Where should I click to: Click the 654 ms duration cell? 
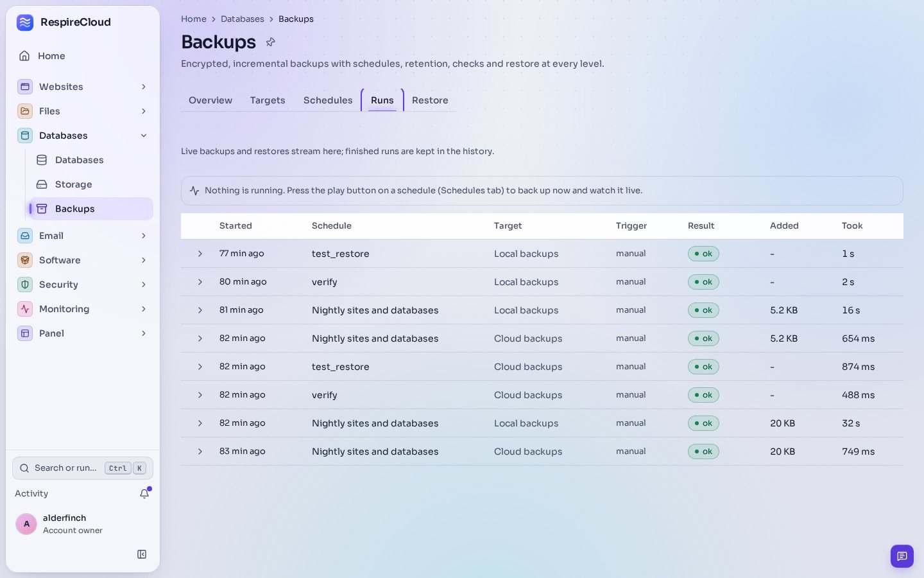[x=859, y=338]
